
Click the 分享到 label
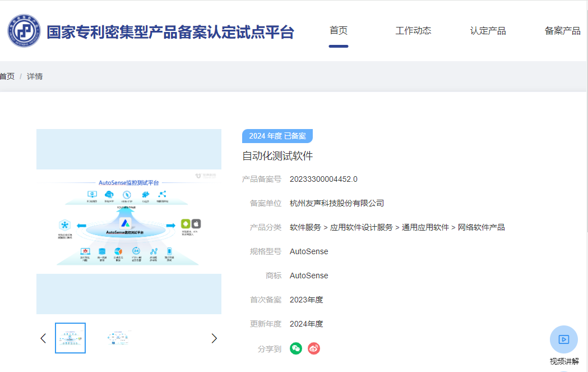269,349
